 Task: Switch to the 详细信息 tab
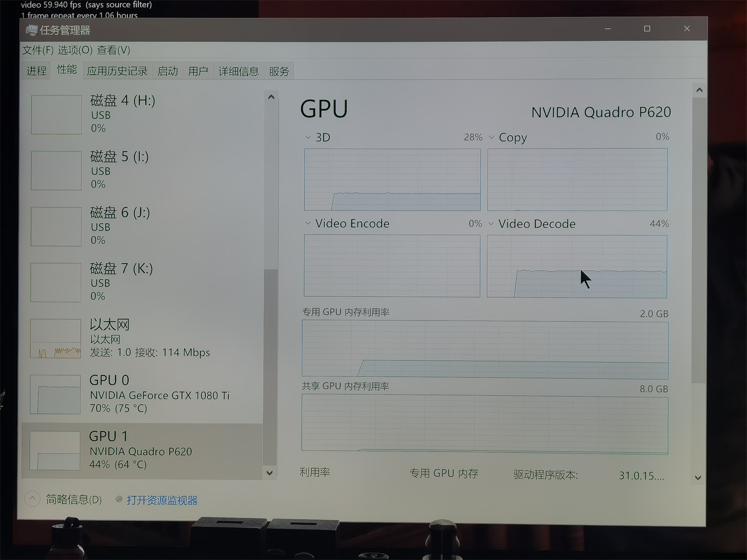(x=239, y=71)
